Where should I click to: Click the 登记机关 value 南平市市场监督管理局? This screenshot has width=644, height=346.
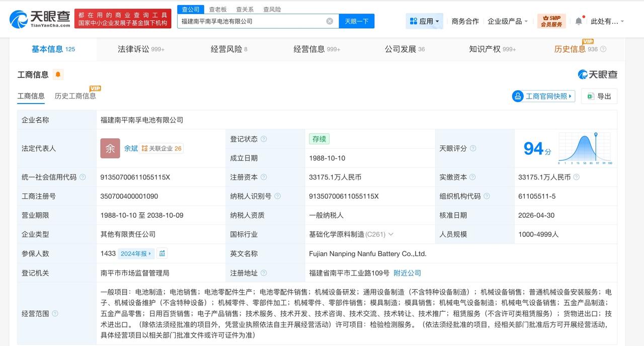tap(135, 273)
